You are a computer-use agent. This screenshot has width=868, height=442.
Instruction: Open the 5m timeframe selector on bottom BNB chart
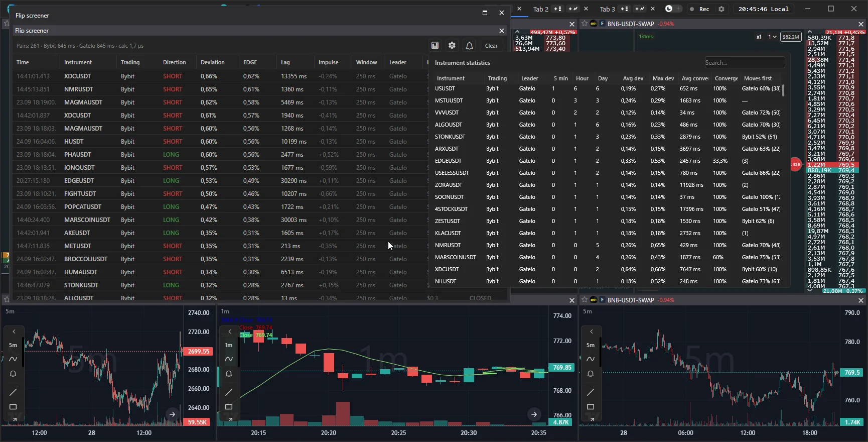(x=591, y=345)
